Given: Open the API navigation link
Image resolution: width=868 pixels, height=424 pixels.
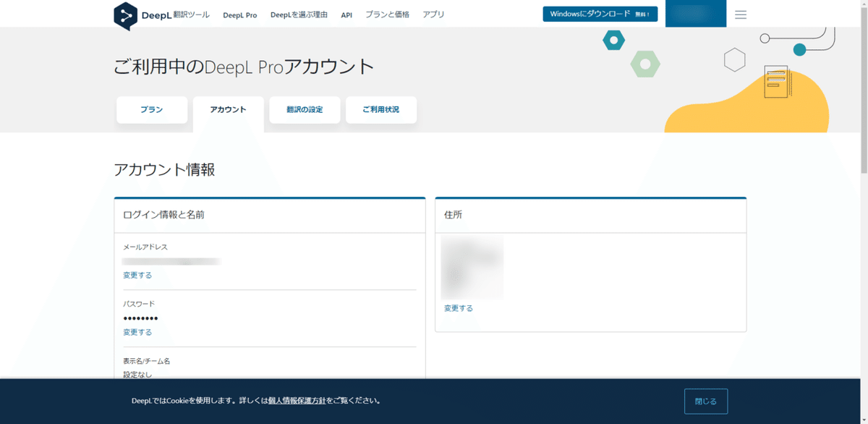Looking at the screenshot, I should click(346, 14).
